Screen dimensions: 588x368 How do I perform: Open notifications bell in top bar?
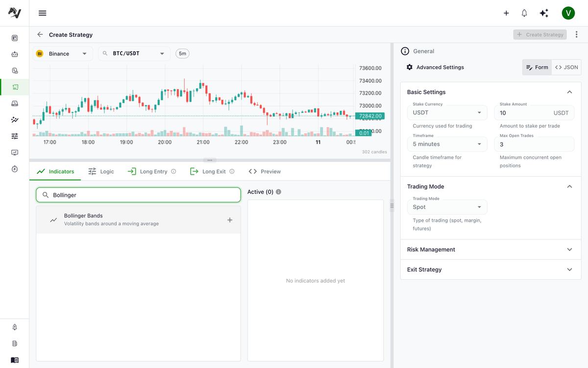[x=524, y=13]
